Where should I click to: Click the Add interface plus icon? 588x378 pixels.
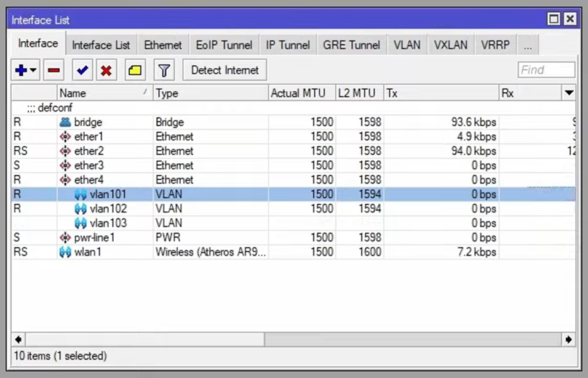[20, 70]
